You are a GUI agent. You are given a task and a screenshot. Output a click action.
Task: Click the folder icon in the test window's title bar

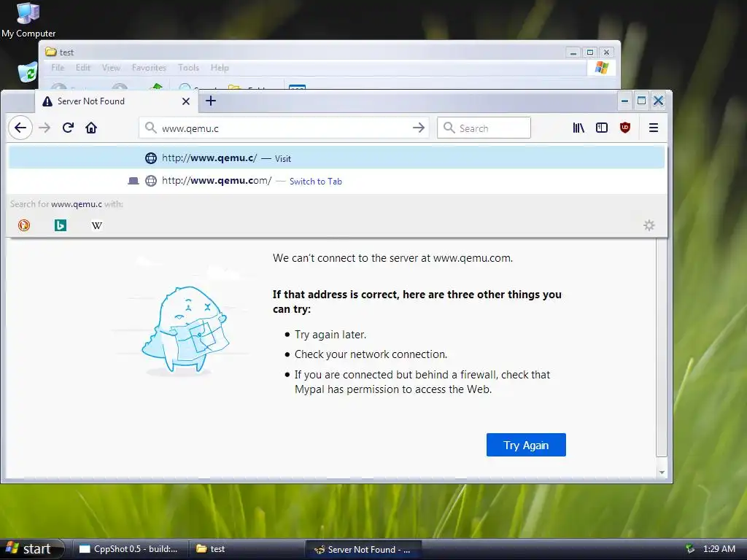(50, 52)
